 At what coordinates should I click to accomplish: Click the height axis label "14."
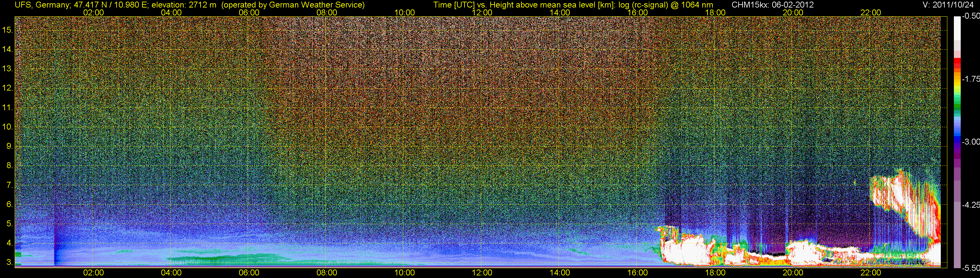coord(8,49)
